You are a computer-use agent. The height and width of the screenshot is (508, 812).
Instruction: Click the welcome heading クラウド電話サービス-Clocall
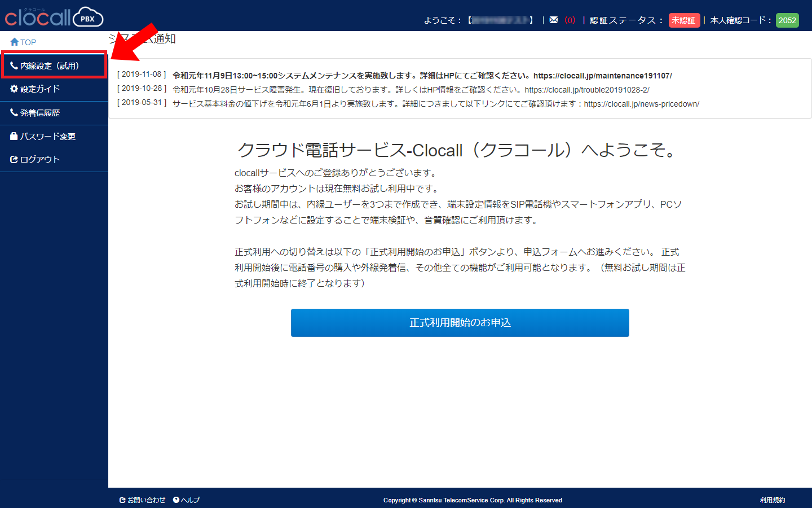coord(457,150)
